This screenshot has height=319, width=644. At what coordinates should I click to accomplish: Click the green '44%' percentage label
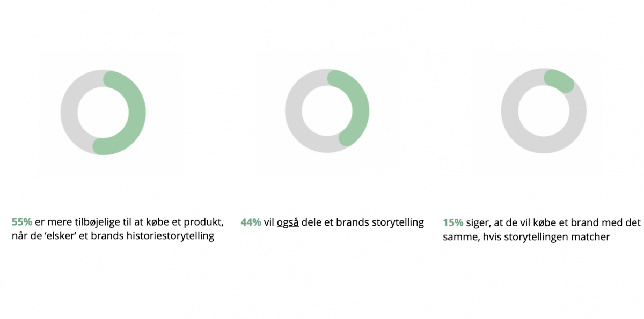point(251,222)
